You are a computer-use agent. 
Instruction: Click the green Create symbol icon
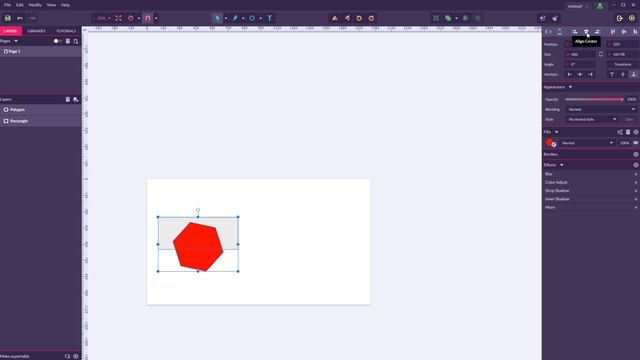coord(465,18)
